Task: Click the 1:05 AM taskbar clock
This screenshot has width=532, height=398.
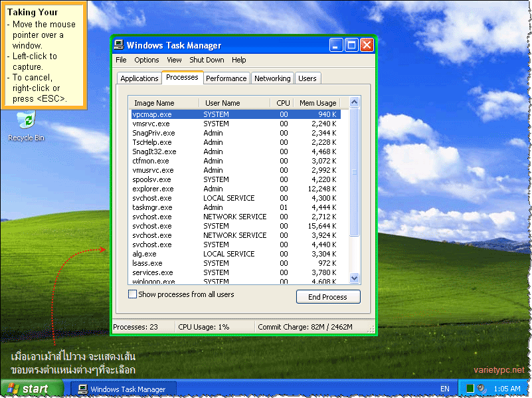Action: click(507, 389)
